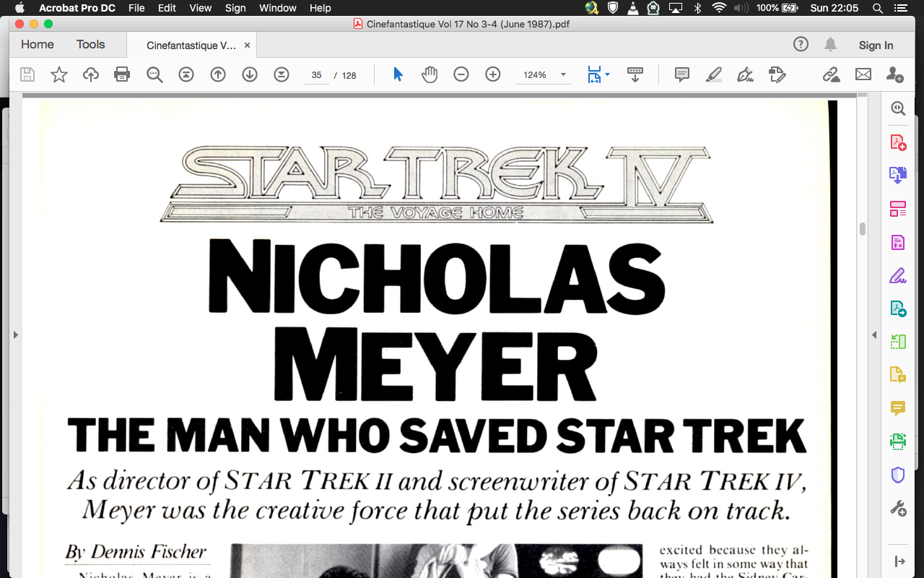Collapse the right tools pane arrow
Viewport: 924px width, 578px height.
click(874, 335)
